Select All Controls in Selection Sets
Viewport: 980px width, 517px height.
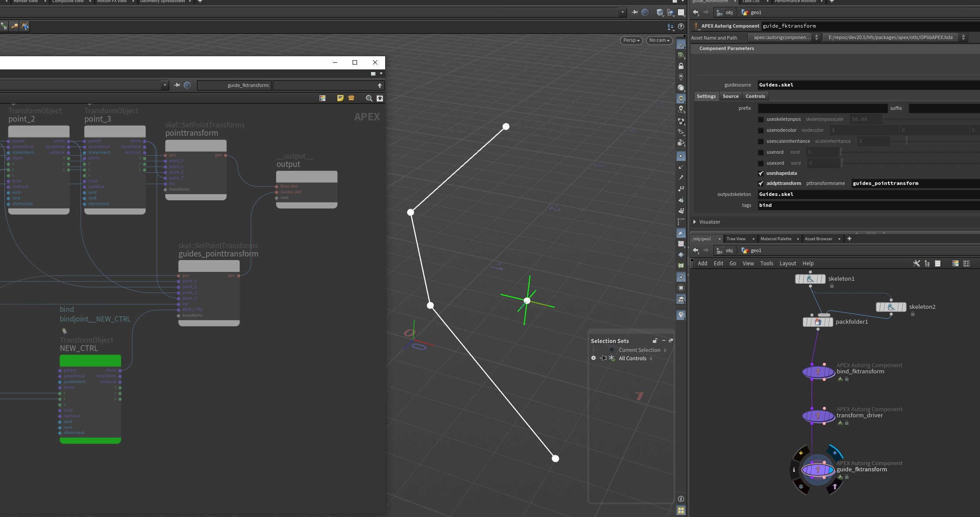(x=632, y=358)
